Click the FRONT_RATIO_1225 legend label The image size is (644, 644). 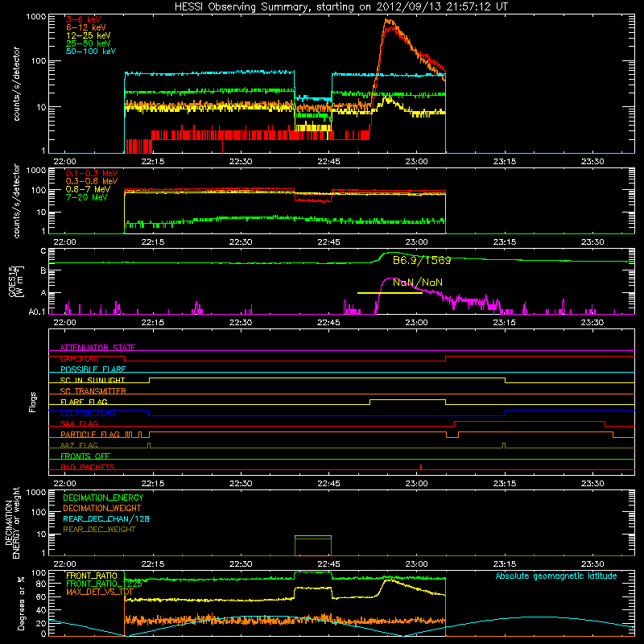pyautogui.click(x=104, y=584)
